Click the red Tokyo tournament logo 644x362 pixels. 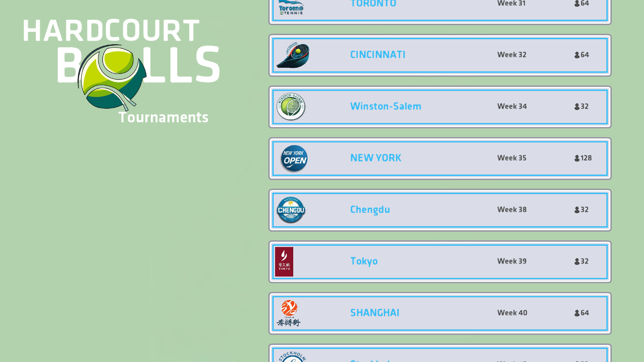(x=284, y=262)
